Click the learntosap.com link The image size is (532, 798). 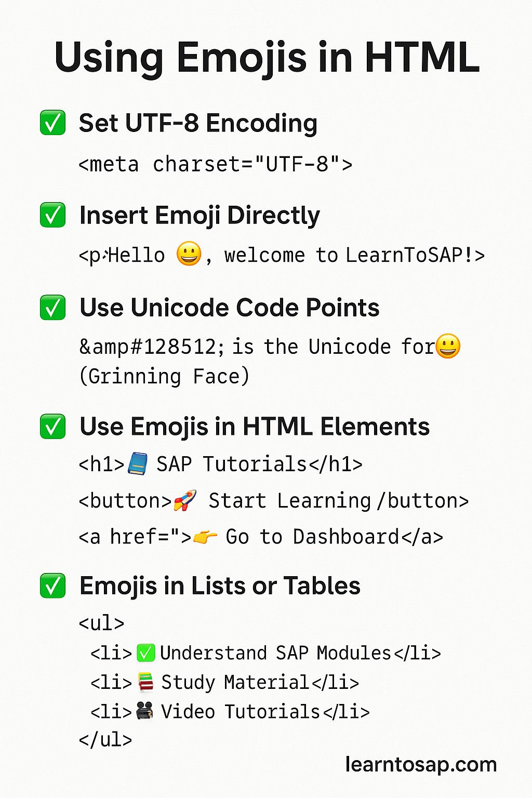coord(421,765)
